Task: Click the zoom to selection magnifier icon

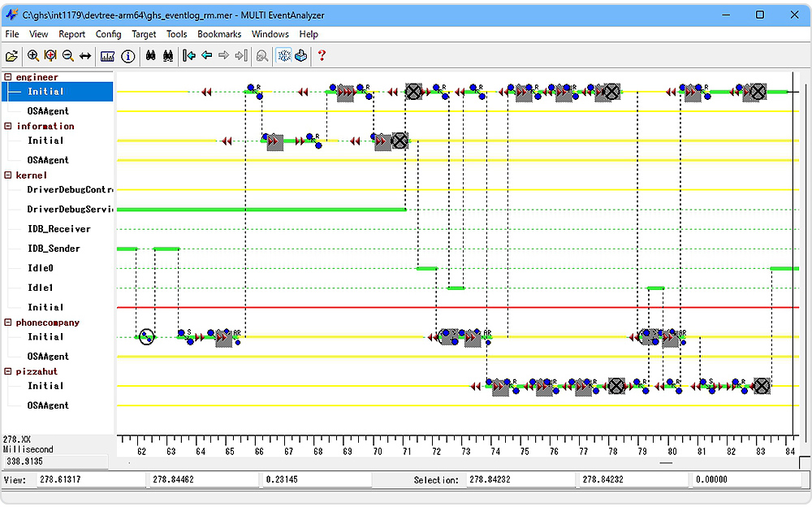Action: click(x=50, y=56)
